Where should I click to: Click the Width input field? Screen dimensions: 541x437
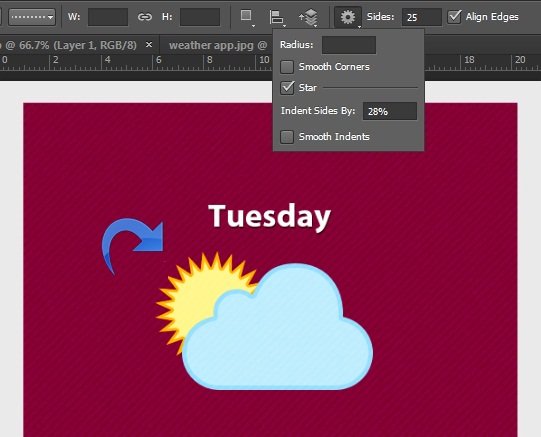pyautogui.click(x=108, y=17)
